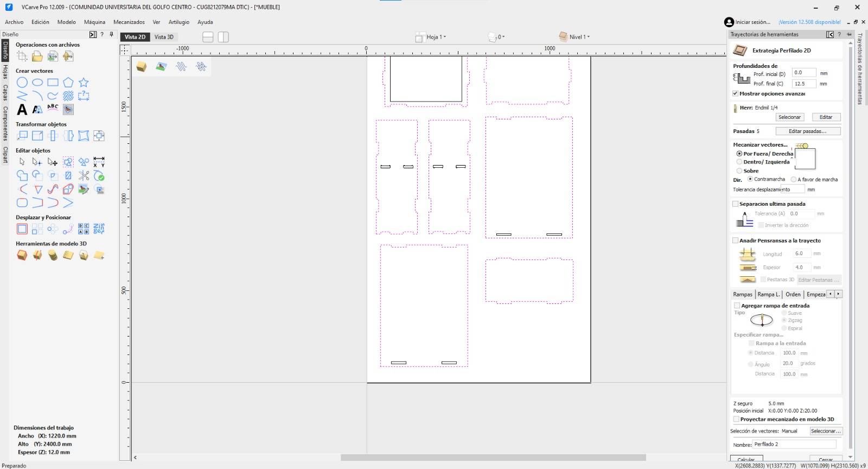Click the split view layout icon
The image size is (868, 469).
224,37
